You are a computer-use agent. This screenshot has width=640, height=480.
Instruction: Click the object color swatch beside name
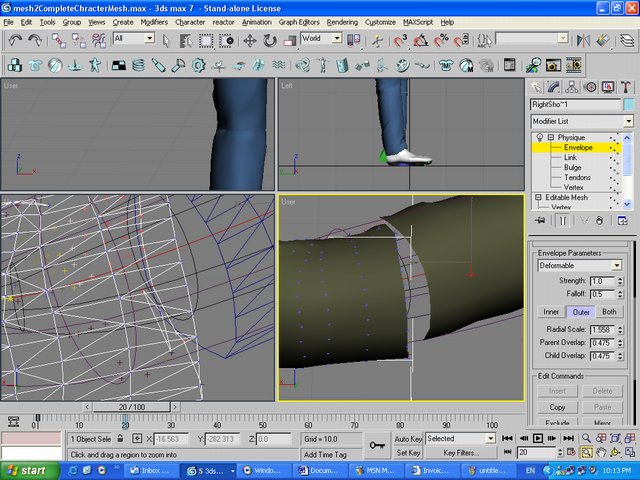pyautogui.click(x=629, y=104)
